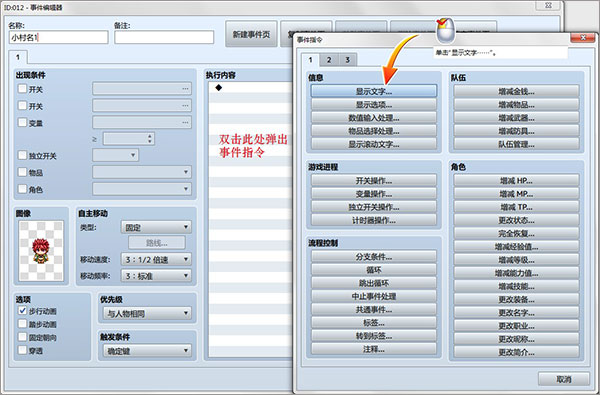Expand the 移动速度 dropdown

[156, 260]
